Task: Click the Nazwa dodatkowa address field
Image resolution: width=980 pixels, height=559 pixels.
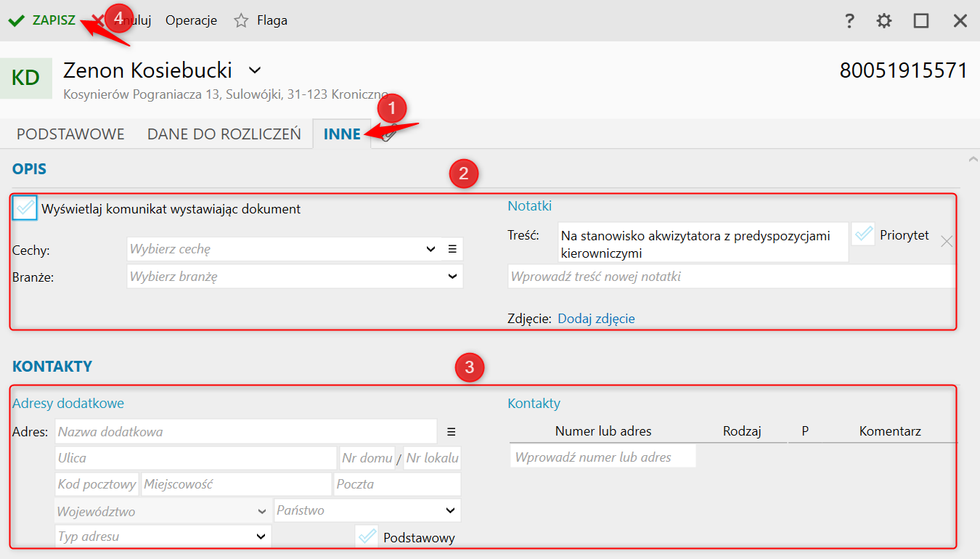Action: click(246, 432)
